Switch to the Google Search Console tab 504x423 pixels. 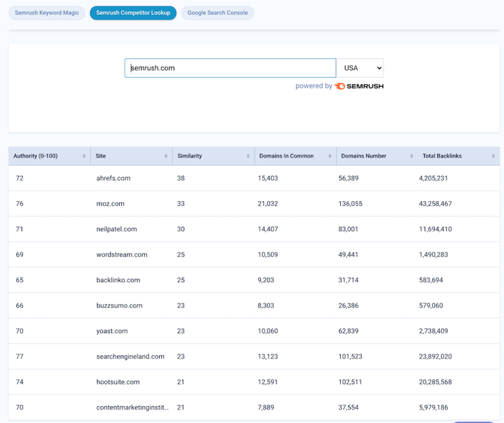[218, 13]
